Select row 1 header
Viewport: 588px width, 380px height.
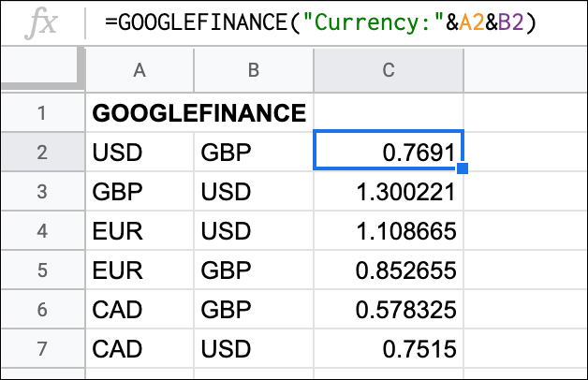click(x=42, y=113)
